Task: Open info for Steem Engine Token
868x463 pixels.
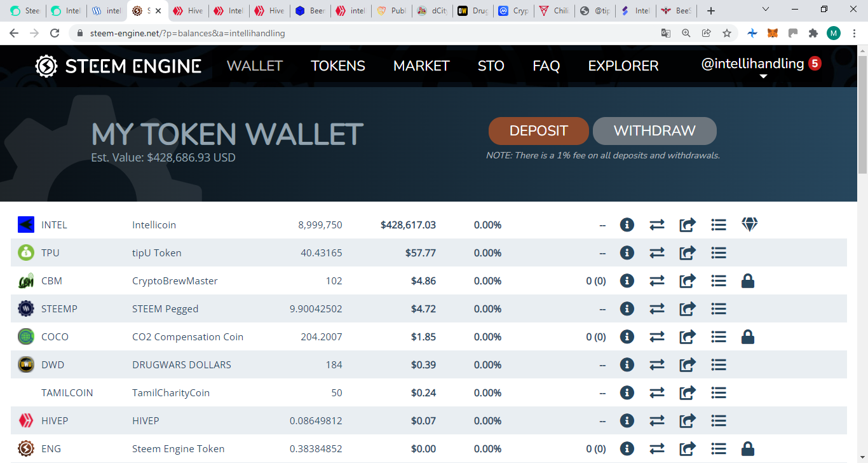Action: tap(627, 448)
